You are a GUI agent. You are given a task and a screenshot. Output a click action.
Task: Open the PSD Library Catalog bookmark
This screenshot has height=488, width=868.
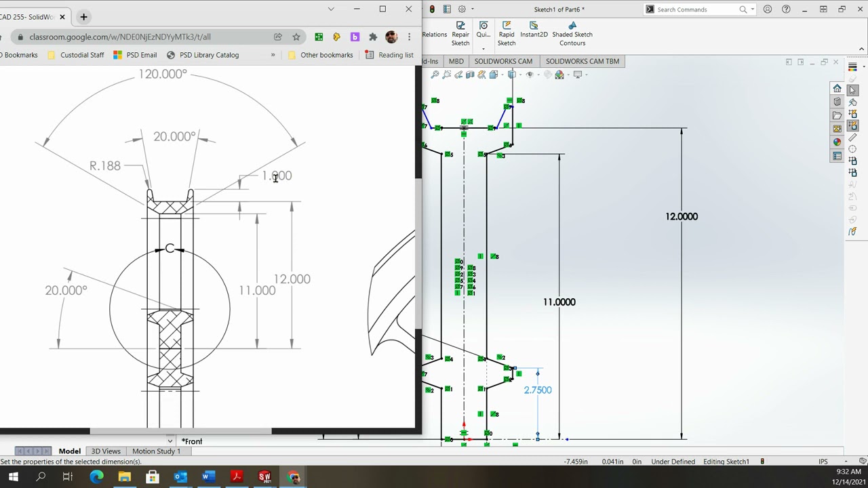point(203,55)
